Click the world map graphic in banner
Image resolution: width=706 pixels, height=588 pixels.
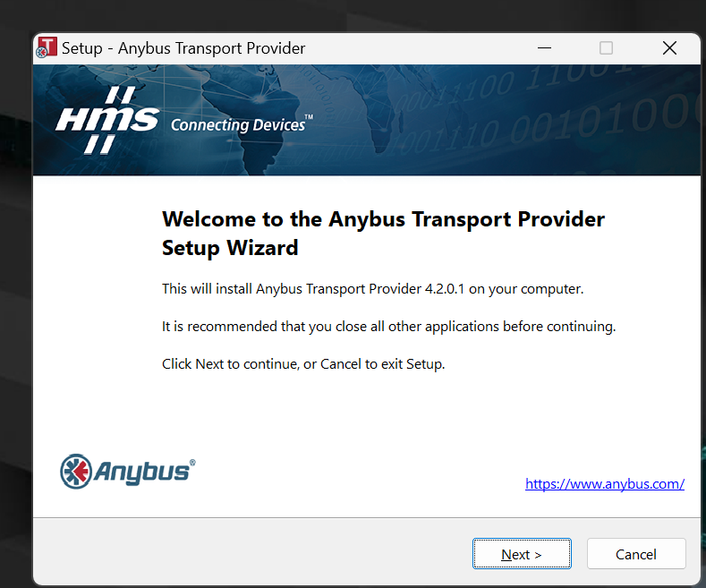270,120
